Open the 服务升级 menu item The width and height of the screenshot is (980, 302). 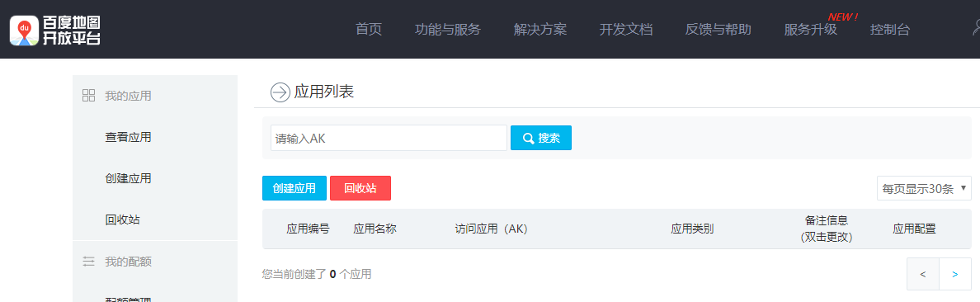click(811, 30)
